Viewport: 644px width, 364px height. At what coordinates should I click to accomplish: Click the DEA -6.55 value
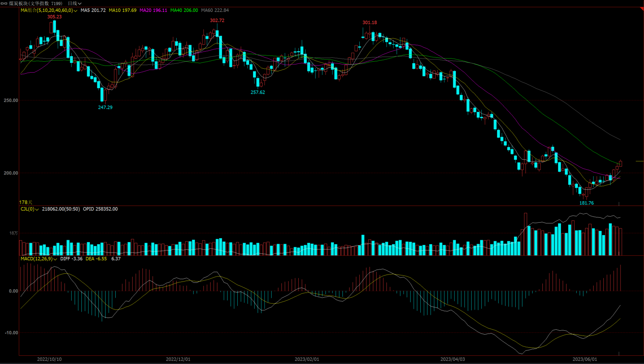[96, 259]
